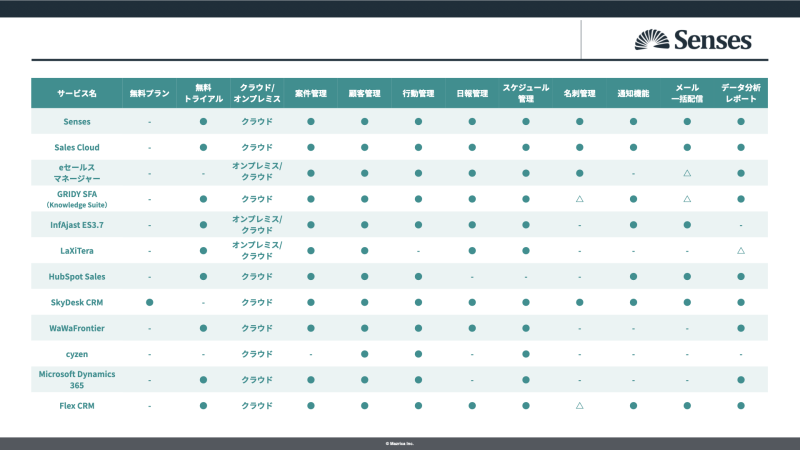Click the クラウド/オンプレミス column header

point(257,93)
